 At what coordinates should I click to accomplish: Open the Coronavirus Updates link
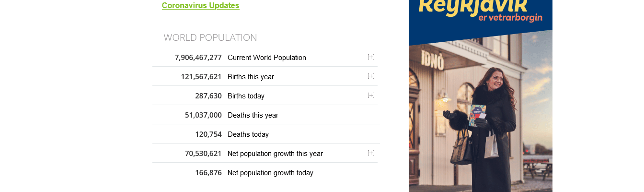pyautogui.click(x=200, y=6)
